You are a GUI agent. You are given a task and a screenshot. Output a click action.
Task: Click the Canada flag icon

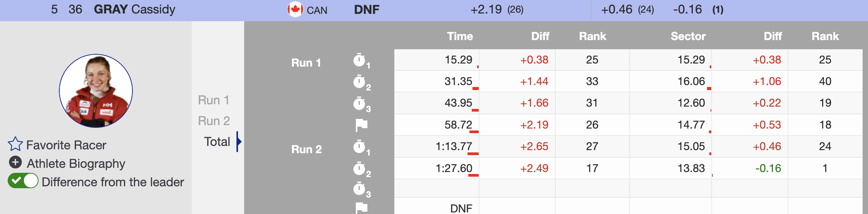click(x=295, y=10)
